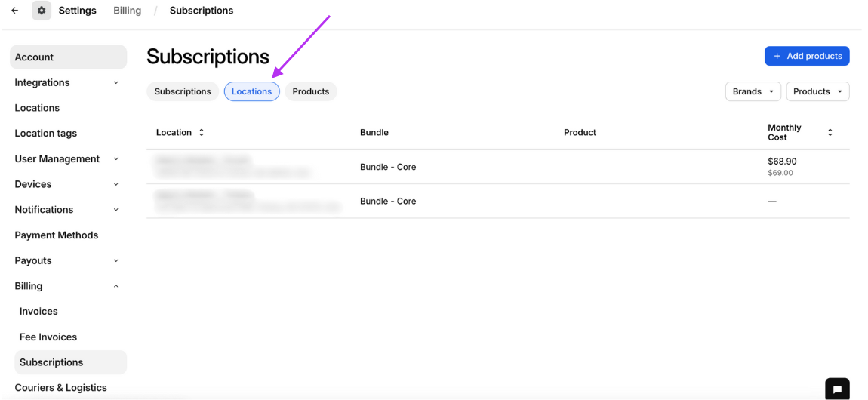Switch to the Products pill tab
The image size is (868, 400).
tap(310, 91)
